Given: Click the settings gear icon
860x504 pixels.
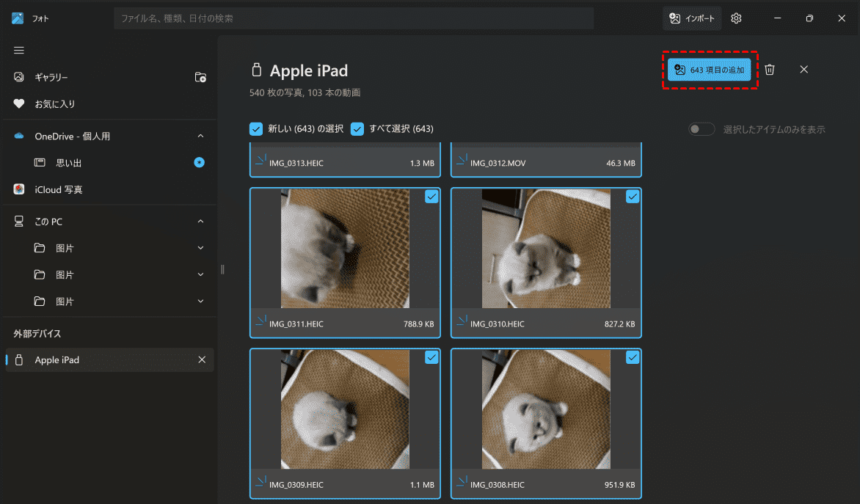Looking at the screenshot, I should (x=736, y=18).
